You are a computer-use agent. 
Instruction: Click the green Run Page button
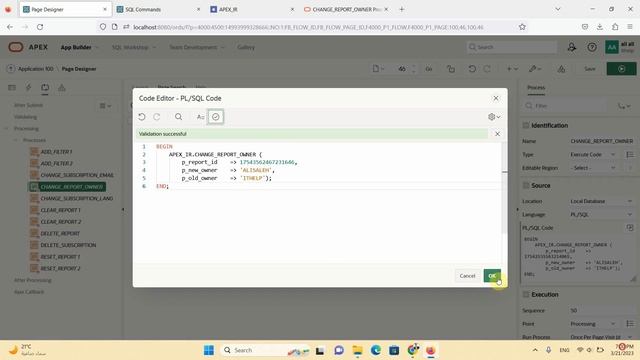point(621,69)
